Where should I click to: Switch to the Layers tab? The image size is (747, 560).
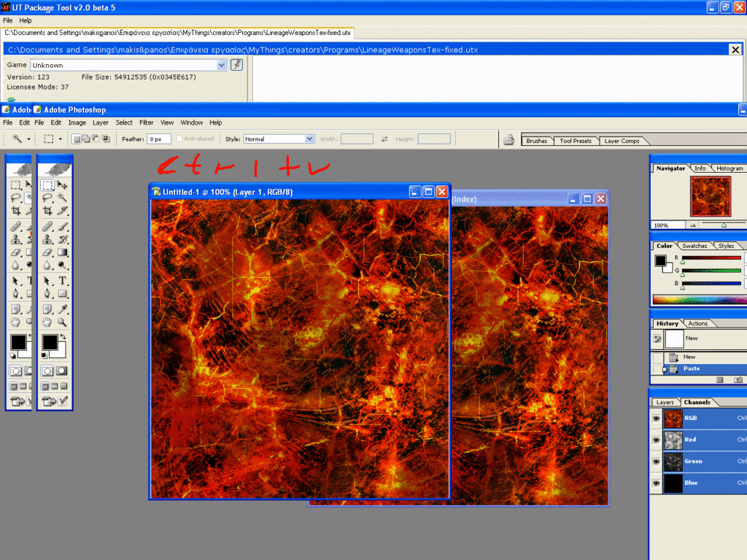(x=665, y=402)
